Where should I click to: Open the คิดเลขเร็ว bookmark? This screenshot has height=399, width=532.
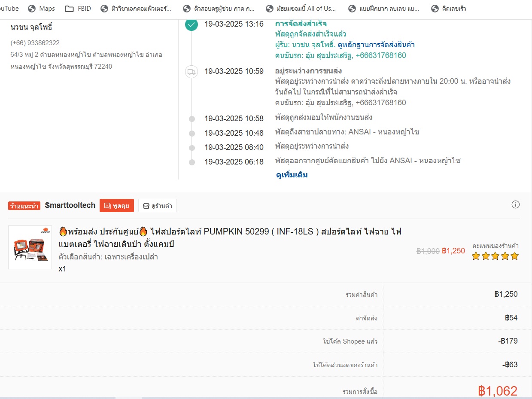[x=449, y=9]
